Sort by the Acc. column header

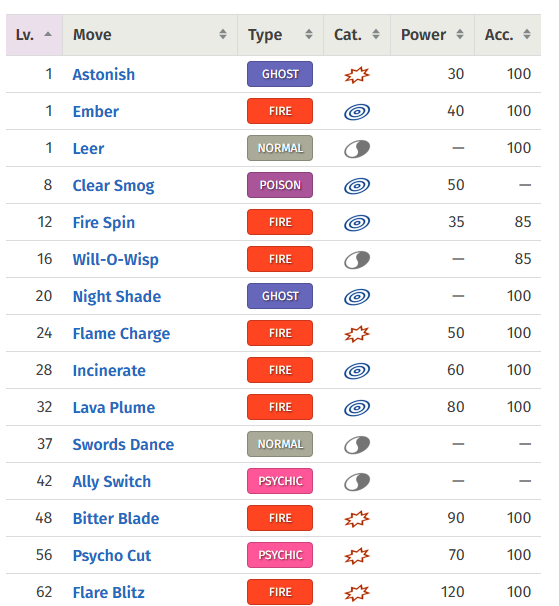click(x=508, y=35)
